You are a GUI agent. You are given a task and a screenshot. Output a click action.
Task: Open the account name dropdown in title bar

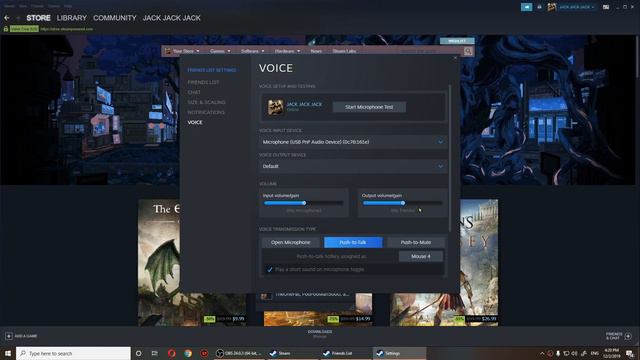(576, 7)
